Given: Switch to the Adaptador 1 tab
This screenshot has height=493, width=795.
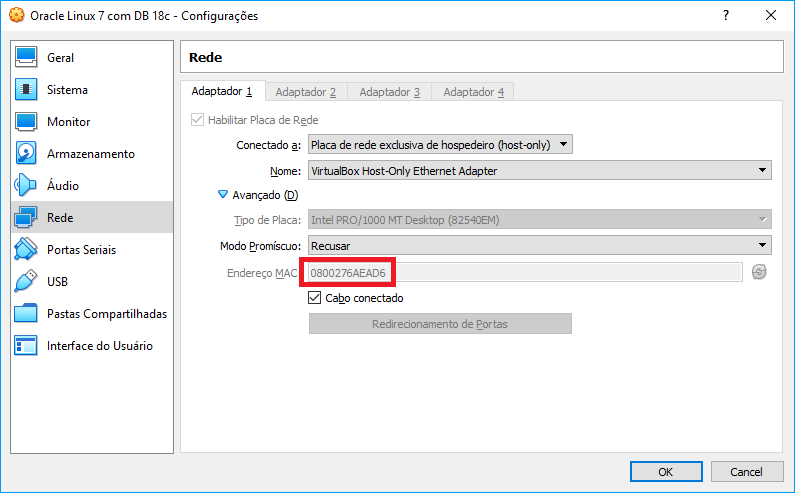Looking at the screenshot, I should point(222,91).
